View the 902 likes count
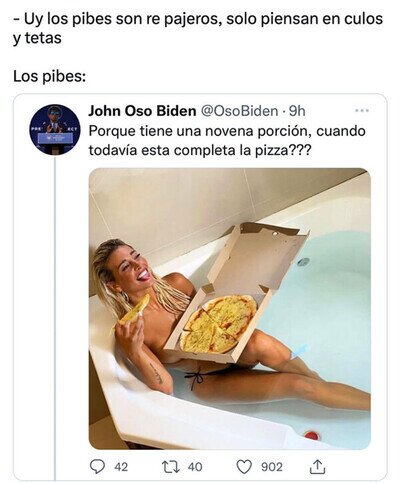Image resolution: width=400 pixels, height=484 pixels. tap(272, 467)
